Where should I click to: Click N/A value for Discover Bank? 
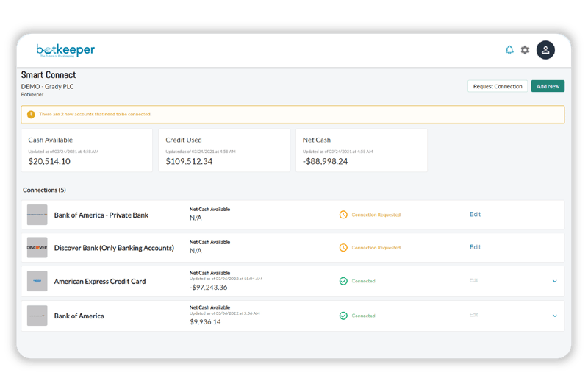coord(196,251)
